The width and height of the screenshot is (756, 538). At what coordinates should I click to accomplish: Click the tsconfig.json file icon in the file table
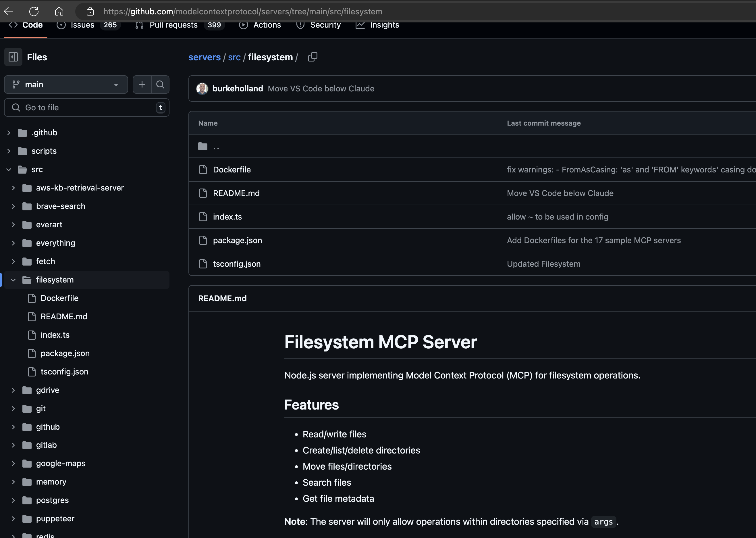tap(203, 264)
